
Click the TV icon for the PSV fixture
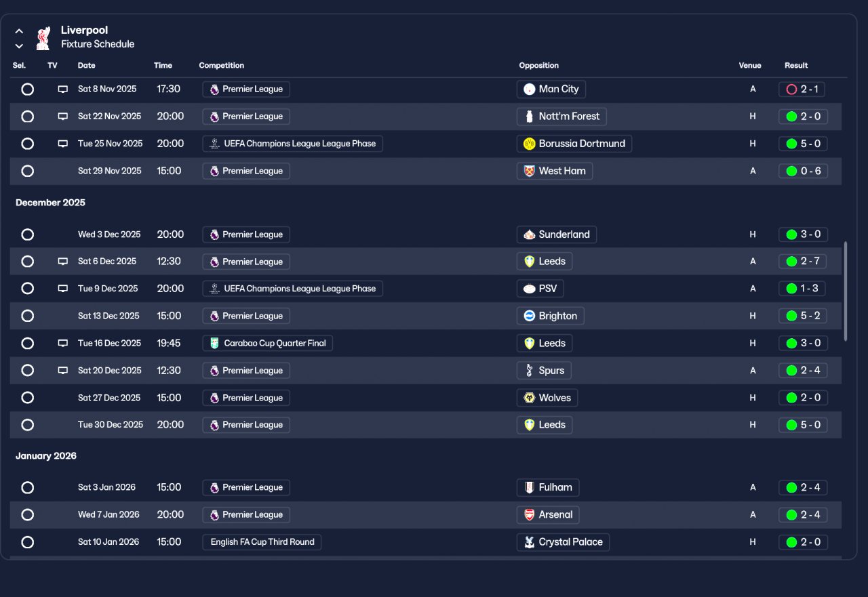(63, 289)
